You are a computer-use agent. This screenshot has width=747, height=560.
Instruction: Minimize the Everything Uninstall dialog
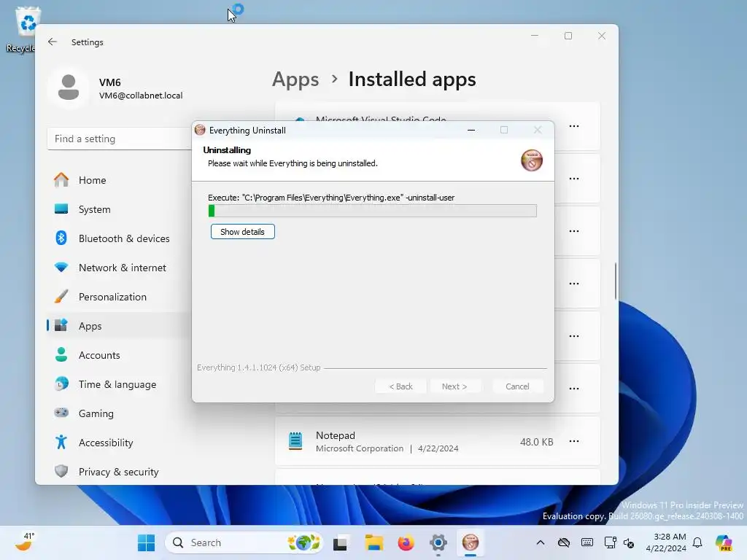(x=471, y=130)
